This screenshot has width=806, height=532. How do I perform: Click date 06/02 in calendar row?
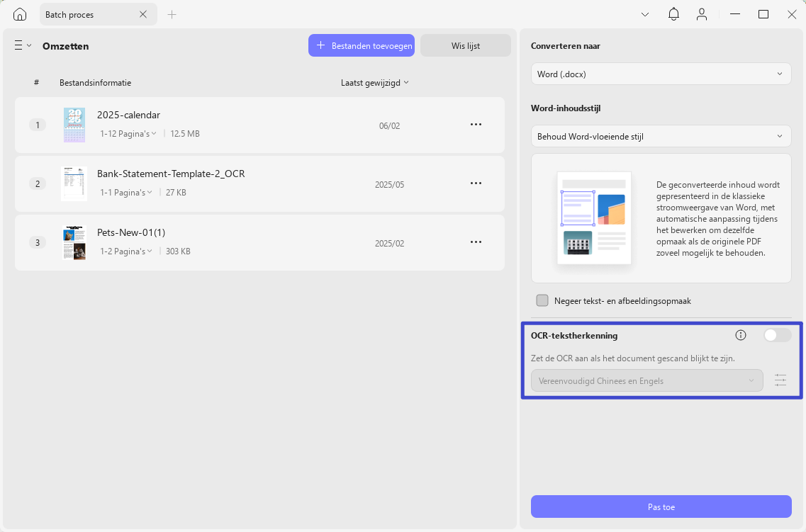[x=389, y=126]
